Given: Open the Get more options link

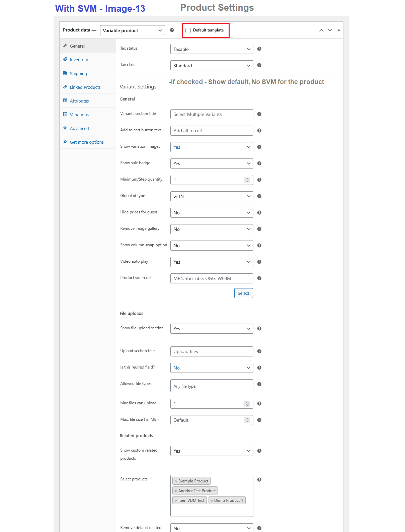Looking at the screenshot, I should pyautogui.click(x=87, y=142).
